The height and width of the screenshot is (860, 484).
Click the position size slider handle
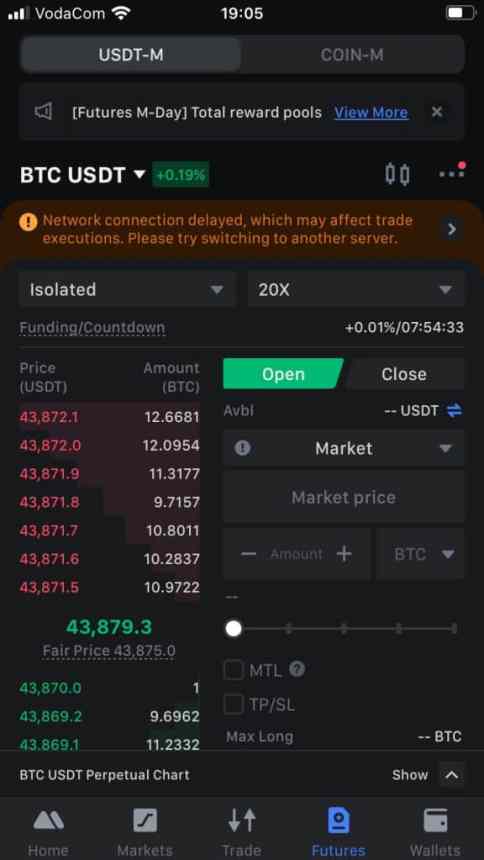point(234,629)
